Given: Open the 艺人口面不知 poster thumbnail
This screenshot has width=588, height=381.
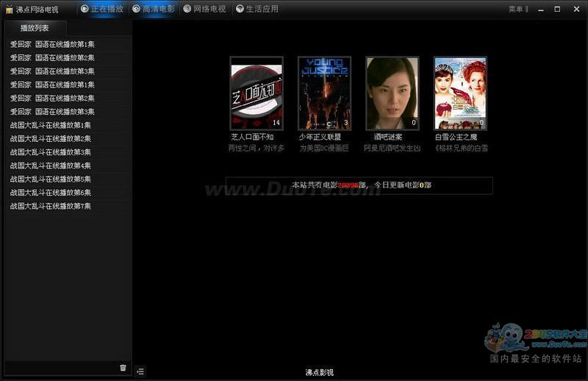Looking at the screenshot, I should [x=257, y=93].
